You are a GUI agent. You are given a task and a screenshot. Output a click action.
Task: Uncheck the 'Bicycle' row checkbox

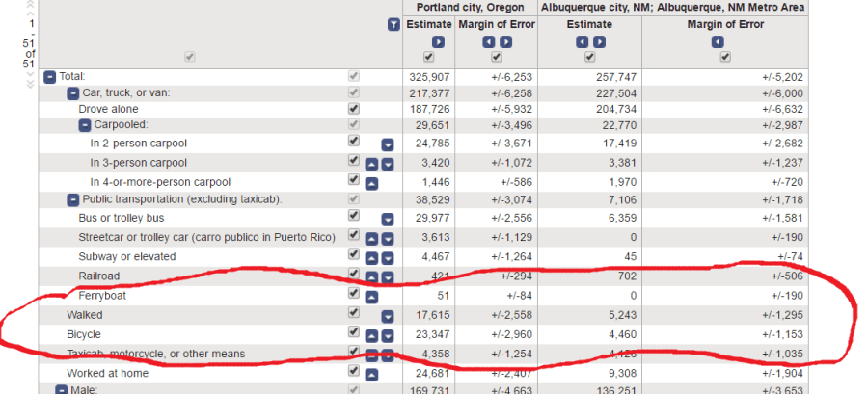[x=354, y=333]
